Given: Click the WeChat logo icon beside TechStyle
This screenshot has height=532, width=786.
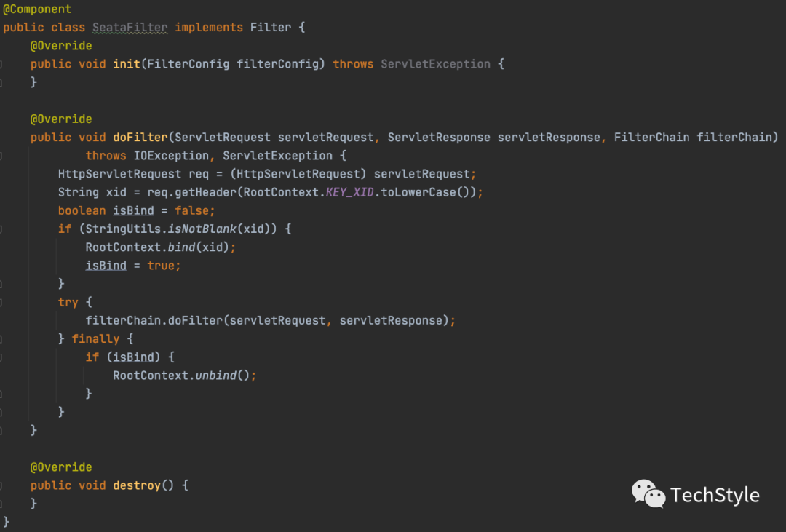Looking at the screenshot, I should click(648, 494).
